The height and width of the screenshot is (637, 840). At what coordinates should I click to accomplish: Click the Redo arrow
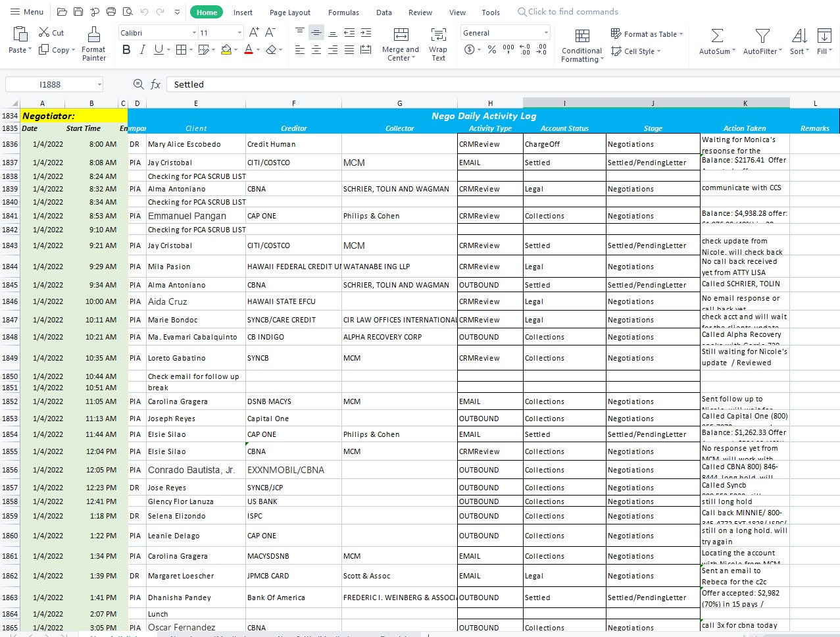(x=161, y=12)
